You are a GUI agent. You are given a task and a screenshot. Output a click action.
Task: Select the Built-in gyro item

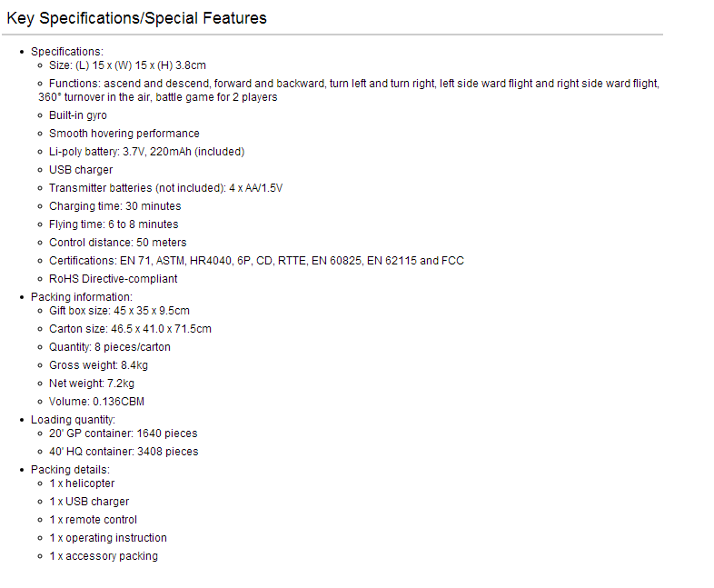(x=78, y=115)
